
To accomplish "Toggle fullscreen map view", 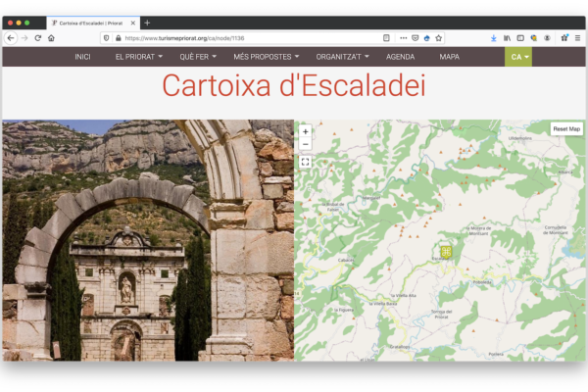I will (305, 162).
